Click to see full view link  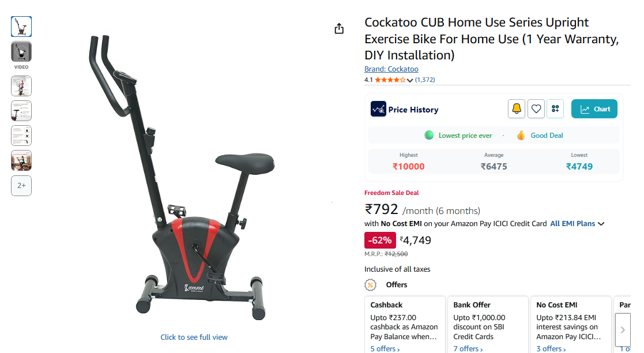click(194, 337)
